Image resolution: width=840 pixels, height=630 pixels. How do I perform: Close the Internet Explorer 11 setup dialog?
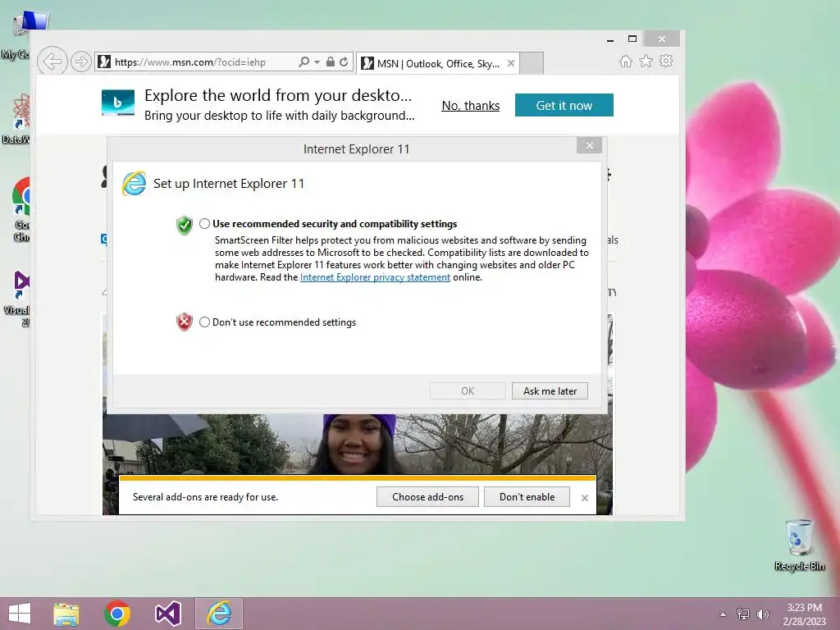coord(589,145)
